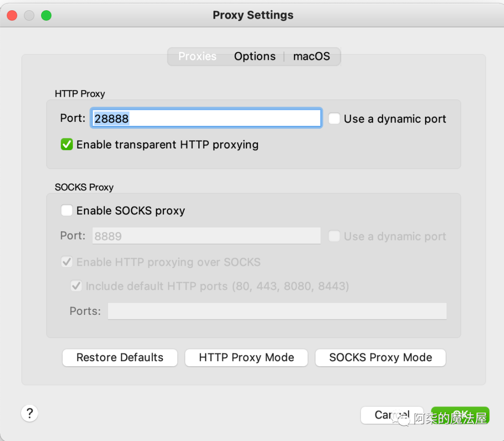Click the HTTP Proxy port field

pos(207,119)
